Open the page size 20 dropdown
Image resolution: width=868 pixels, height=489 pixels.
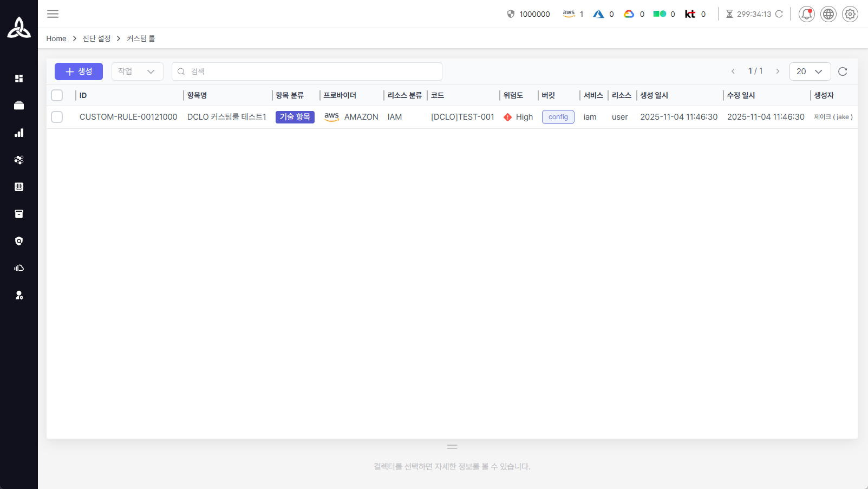pos(810,71)
